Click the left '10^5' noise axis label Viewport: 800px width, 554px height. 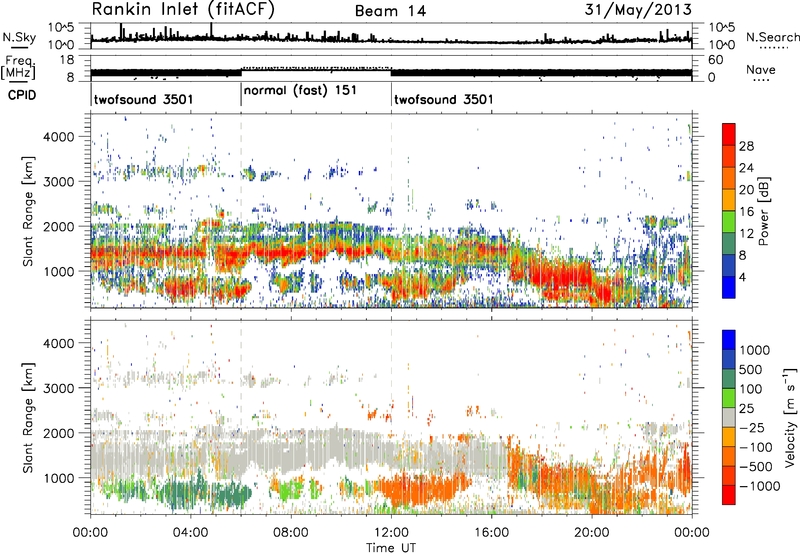click(x=61, y=27)
